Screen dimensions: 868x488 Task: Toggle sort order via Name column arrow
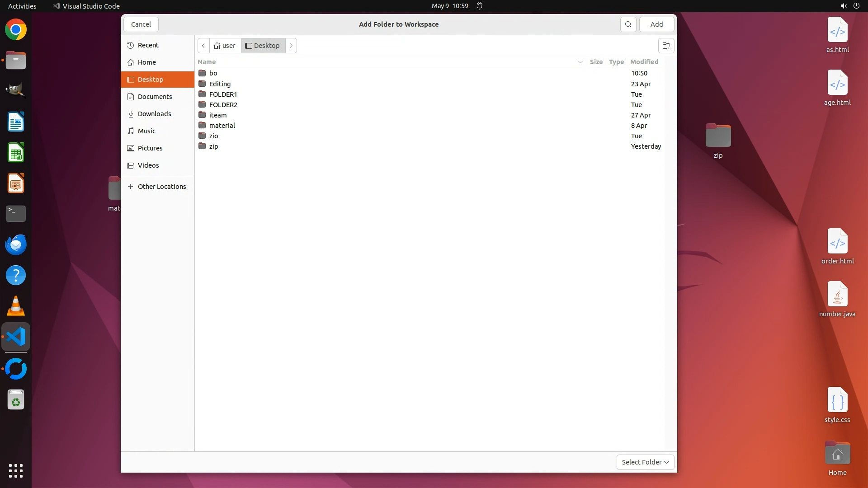tap(580, 62)
